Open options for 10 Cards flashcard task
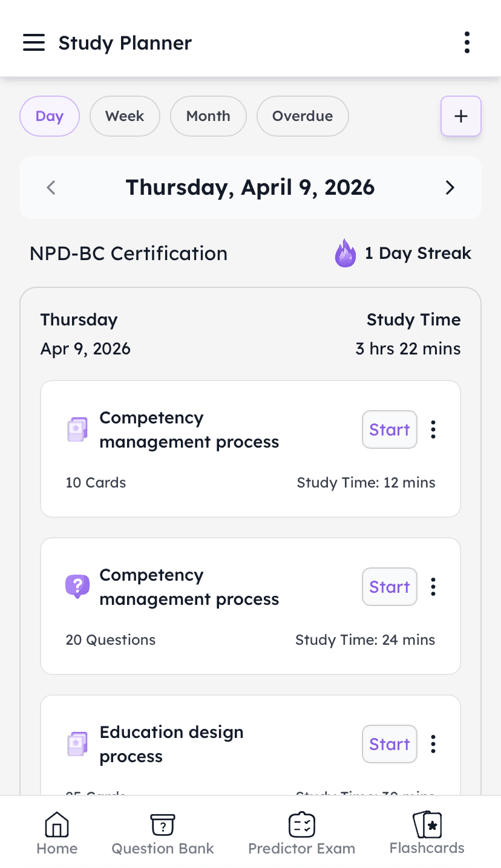This screenshot has width=501, height=868. (x=433, y=429)
